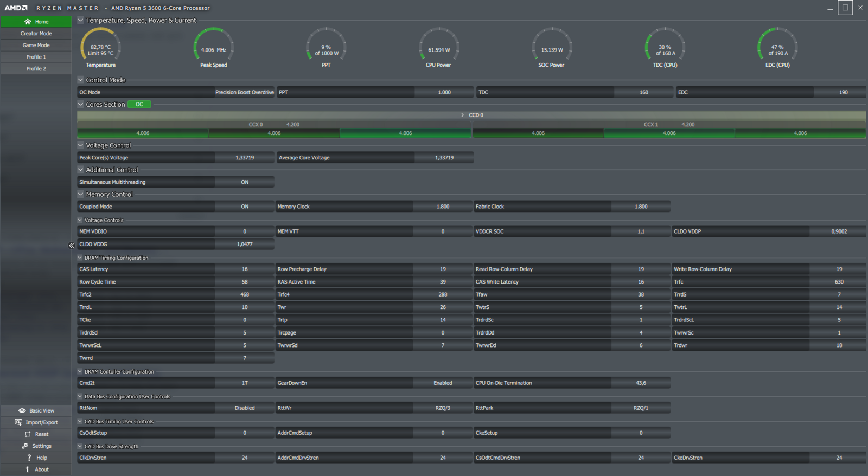The image size is (868, 476).
Task: Collapse the Cores Section chevron
Action: pyautogui.click(x=81, y=104)
